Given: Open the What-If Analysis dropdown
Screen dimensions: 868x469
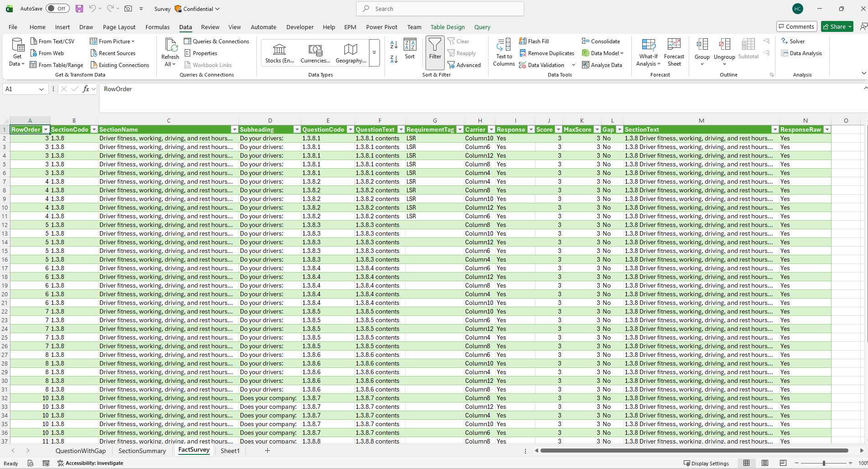Looking at the screenshot, I should pos(648,52).
